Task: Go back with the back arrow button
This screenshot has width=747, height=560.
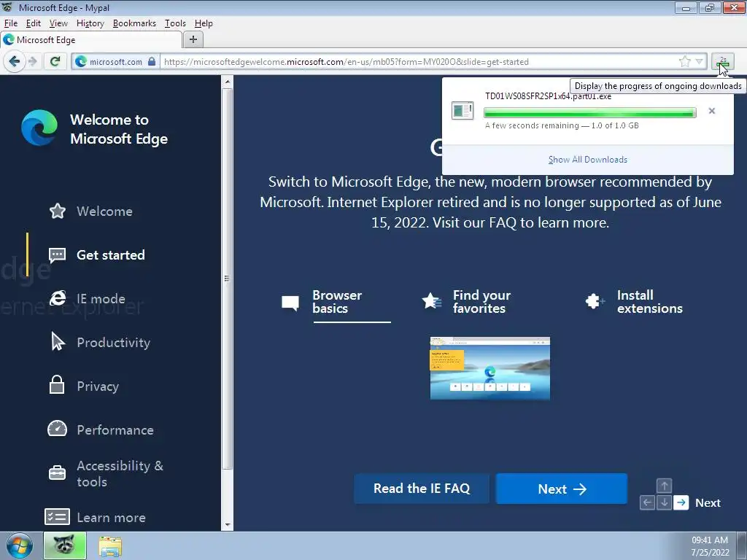Action: (x=15, y=61)
